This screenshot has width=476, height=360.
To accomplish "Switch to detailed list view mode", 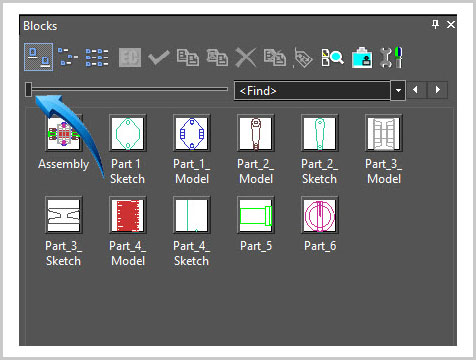I will [97, 57].
